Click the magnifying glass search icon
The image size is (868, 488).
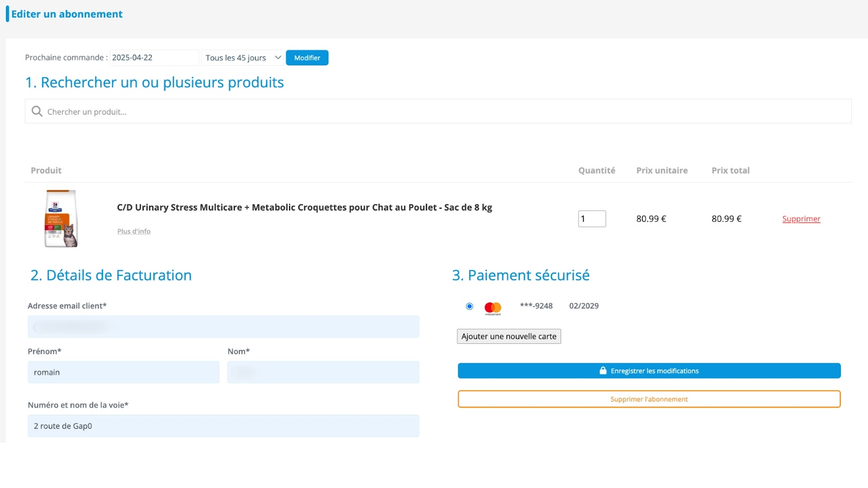tap(37, 111)
